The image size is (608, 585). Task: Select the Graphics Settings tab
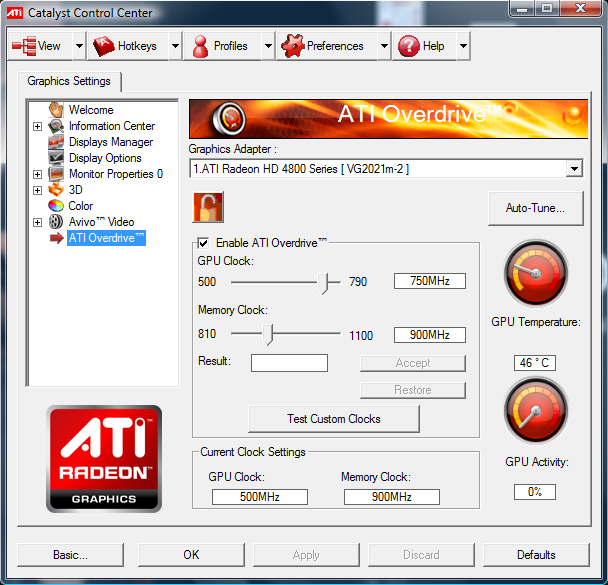[69, 81]
